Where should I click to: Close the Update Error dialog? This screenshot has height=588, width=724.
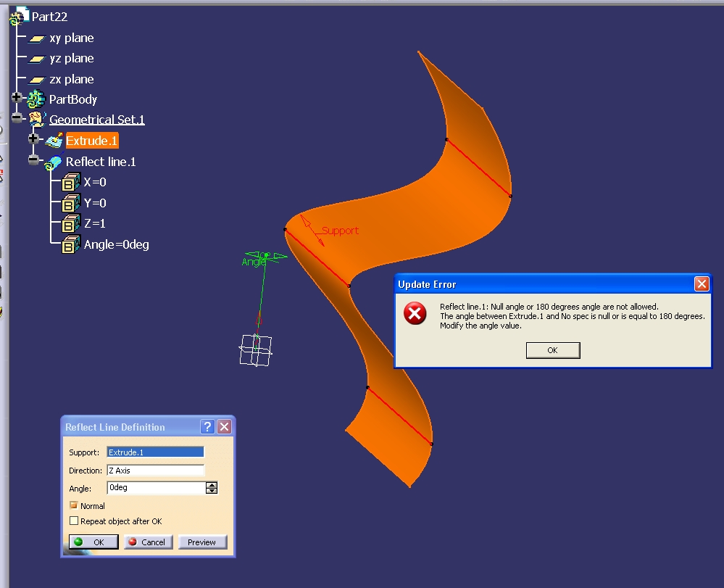coord(702,283)
